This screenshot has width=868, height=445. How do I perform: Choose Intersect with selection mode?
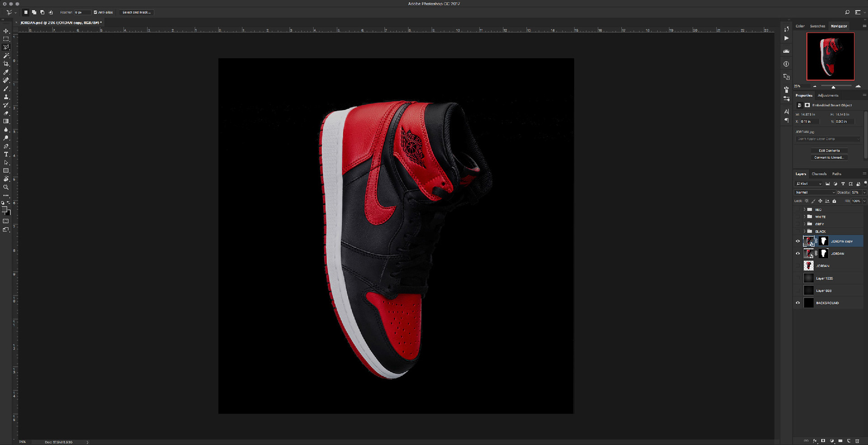51,12
